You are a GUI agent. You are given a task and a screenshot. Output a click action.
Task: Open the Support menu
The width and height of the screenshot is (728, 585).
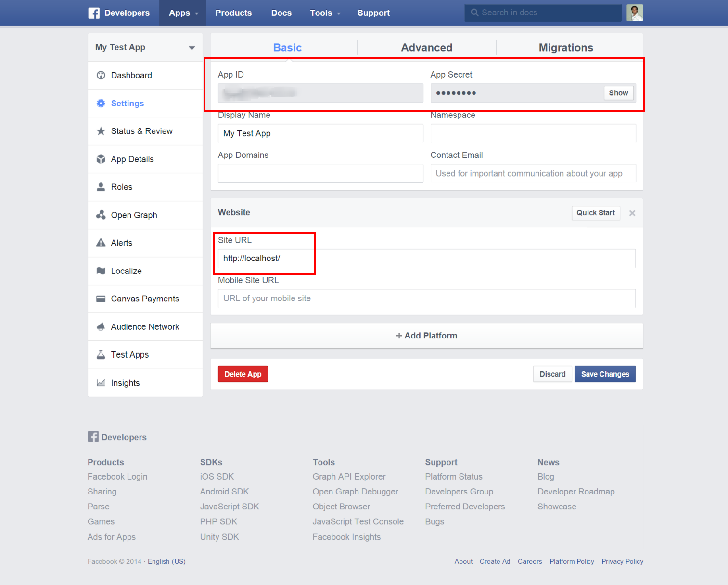coord(373,13)
